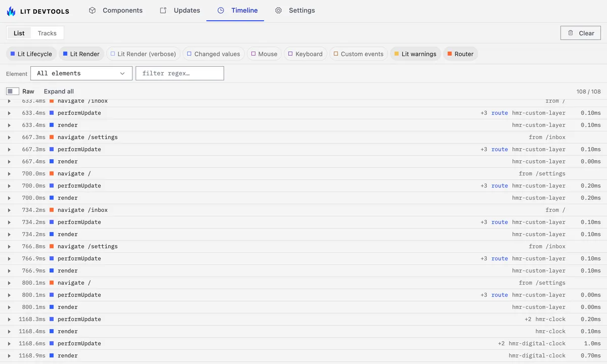607x364 pixels.
Task: Click the 'from /settings' text at 700.0ms
Action: 542,173
